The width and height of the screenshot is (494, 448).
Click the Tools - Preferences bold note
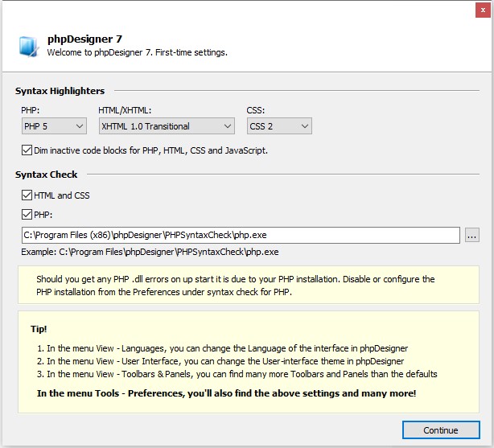(x=227, y=393)
